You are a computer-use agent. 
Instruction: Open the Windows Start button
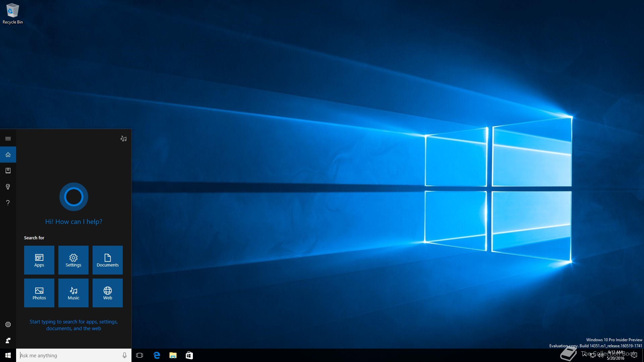coord(8,355)
